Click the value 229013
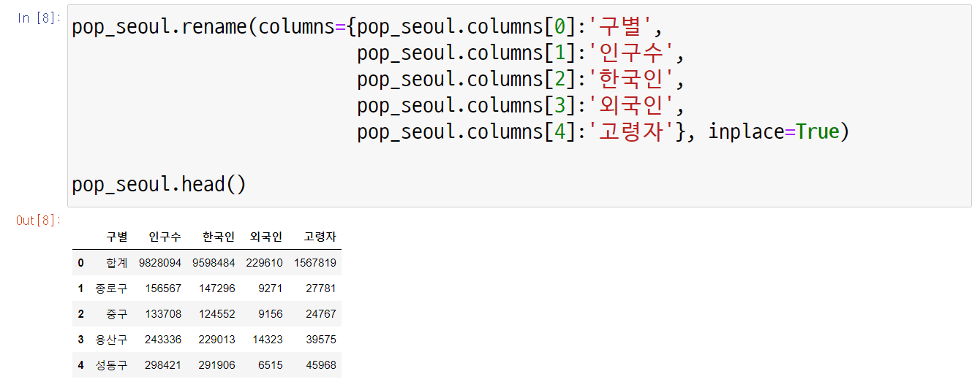 click(216, 340)
